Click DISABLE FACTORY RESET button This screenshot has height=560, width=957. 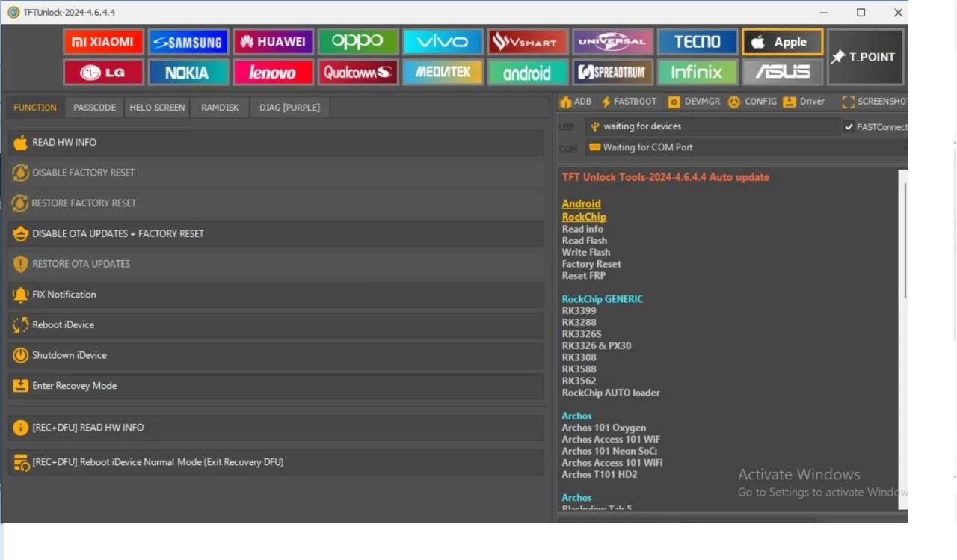pyautogui.click(x=276, y=173)
